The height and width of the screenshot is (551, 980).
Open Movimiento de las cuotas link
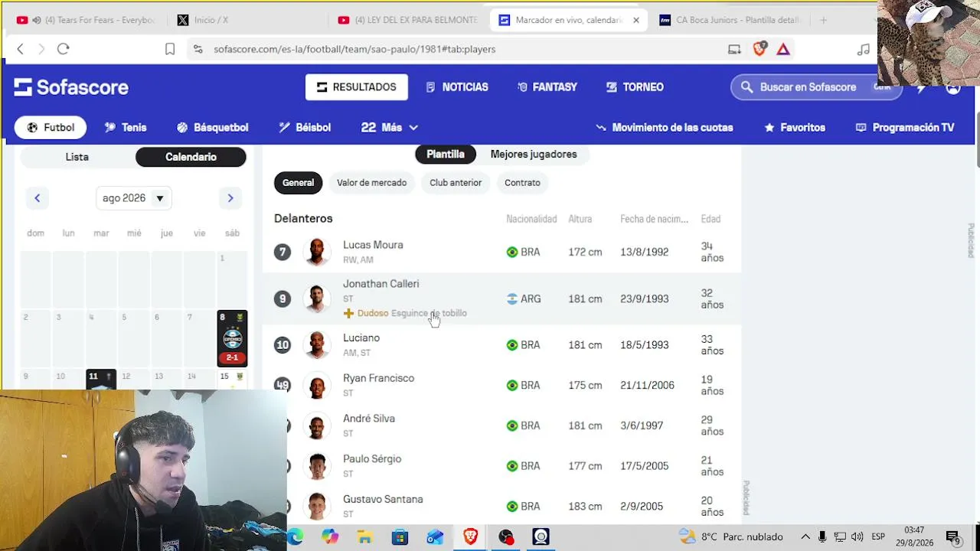[x=665, y=128]
